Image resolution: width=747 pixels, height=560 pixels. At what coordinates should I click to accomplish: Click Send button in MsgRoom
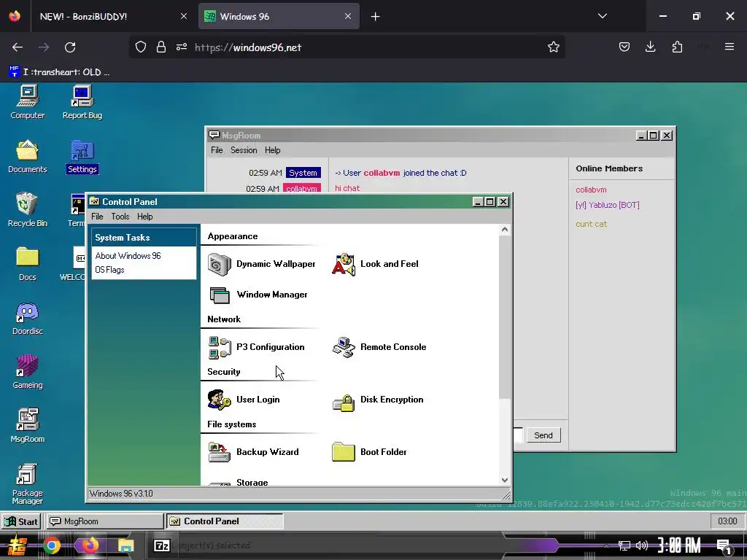(x=543, y=435)
